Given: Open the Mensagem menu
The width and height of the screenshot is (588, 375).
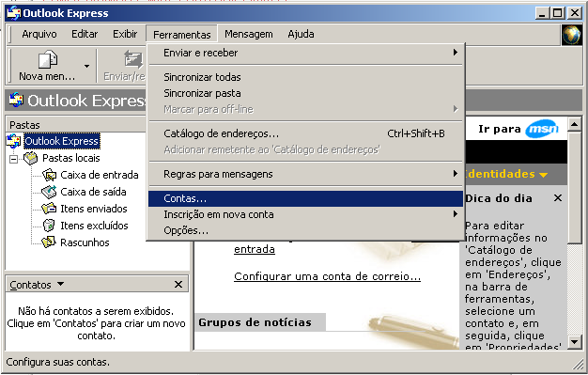Looking at the screenshot, I should click(249, 34).
